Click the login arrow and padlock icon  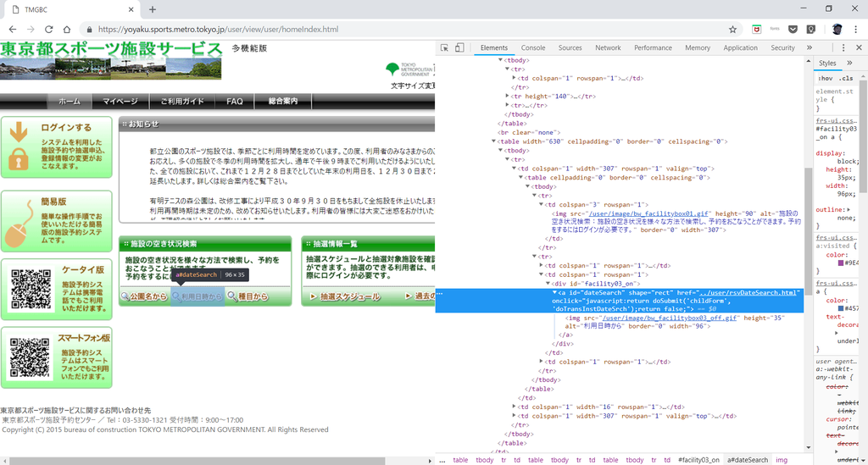tap(19, 146)
